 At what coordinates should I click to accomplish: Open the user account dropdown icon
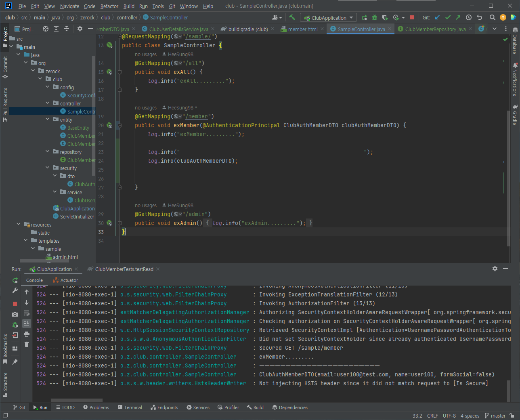277,17
